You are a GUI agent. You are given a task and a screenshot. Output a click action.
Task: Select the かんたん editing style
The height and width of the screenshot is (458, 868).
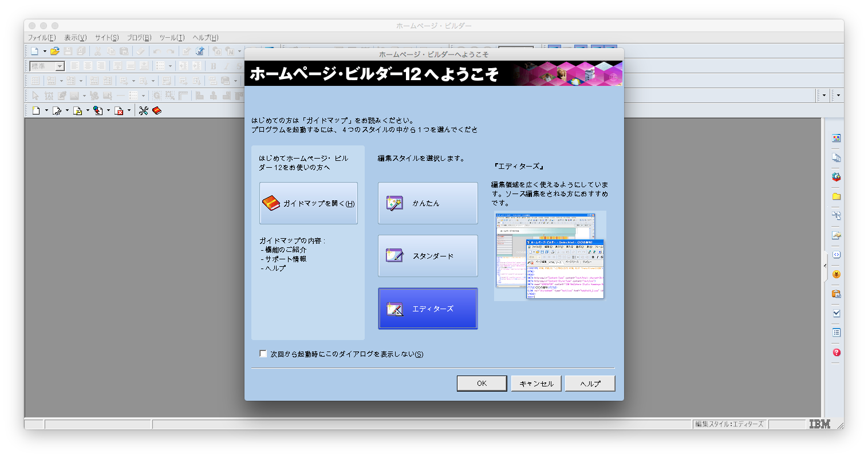pyautogui.click(x=428, y=203)
